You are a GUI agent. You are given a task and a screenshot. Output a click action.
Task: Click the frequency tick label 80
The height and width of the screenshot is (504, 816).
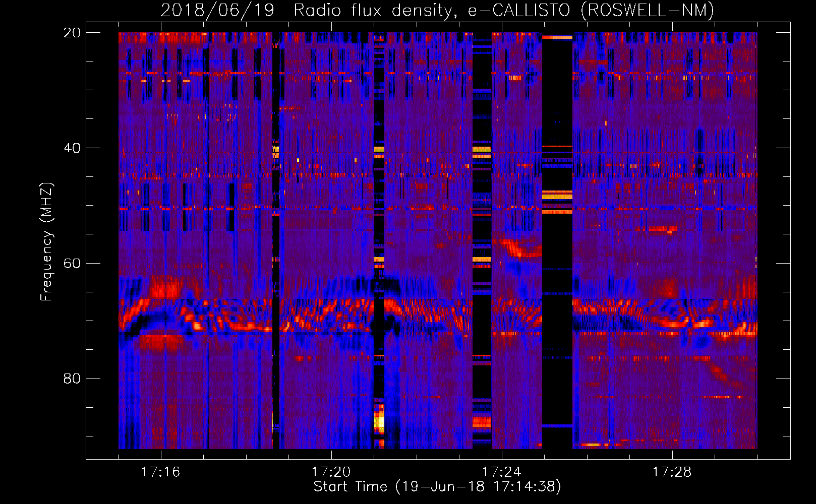pos(72,379)
